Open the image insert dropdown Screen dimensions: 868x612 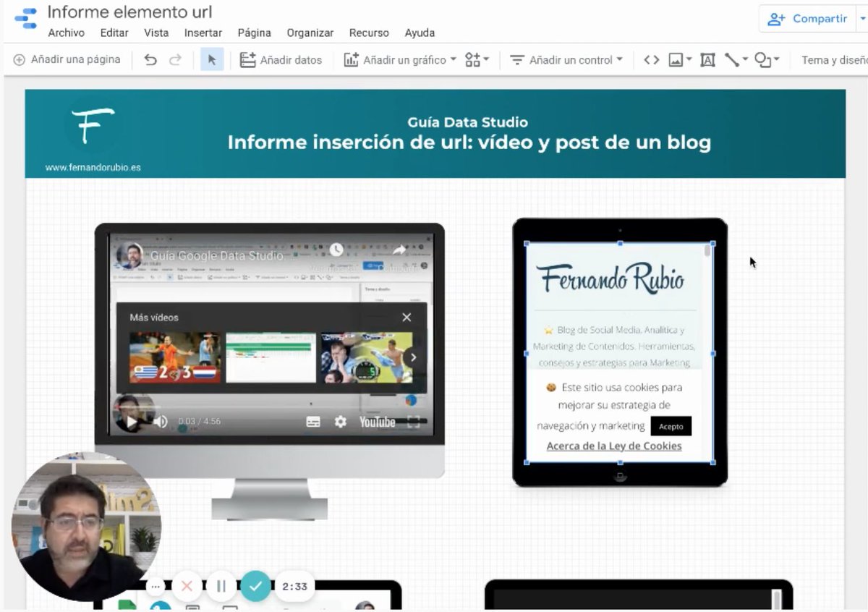click(680, 60)
